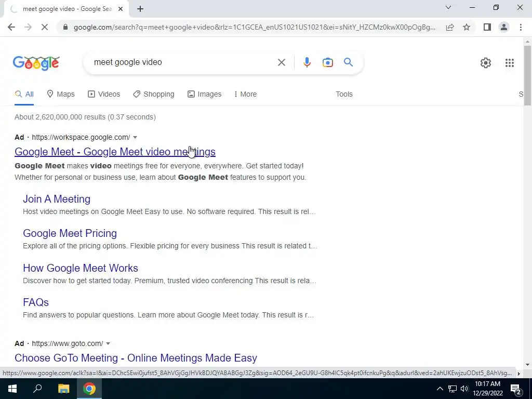Stop loading the page
The image size is (532, 399).
coord(45,27)
